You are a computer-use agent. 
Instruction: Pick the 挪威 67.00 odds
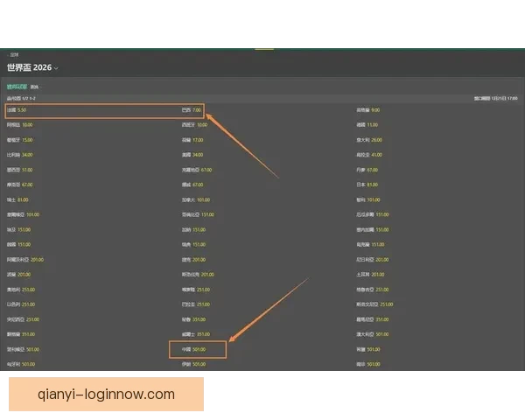pos(192,185)
